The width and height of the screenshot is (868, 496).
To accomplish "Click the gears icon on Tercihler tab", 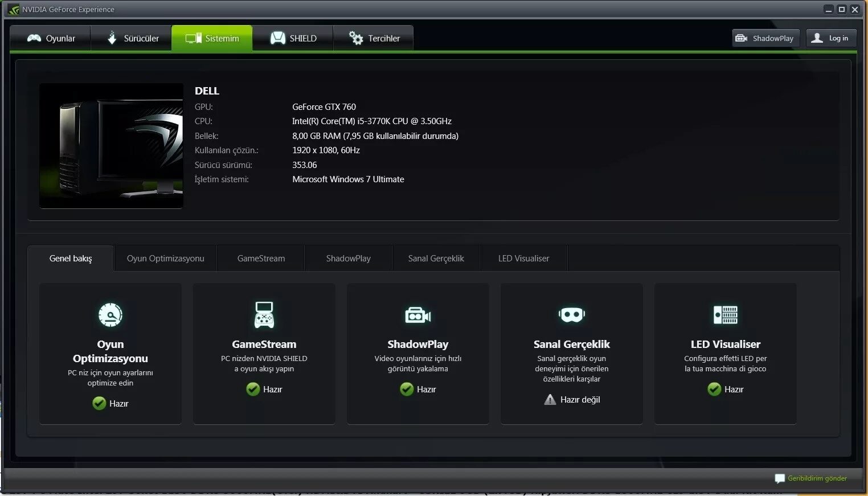I will [x=356, y=38].
